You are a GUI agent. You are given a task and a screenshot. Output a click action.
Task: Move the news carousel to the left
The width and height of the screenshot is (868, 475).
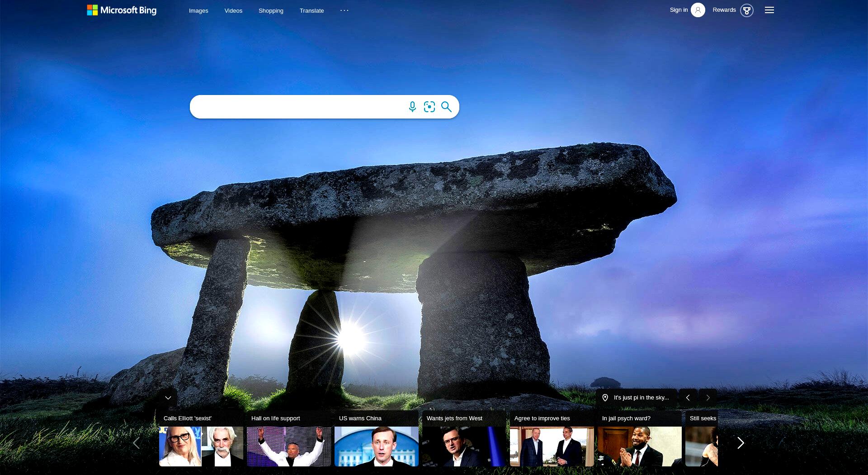[137, 443]
